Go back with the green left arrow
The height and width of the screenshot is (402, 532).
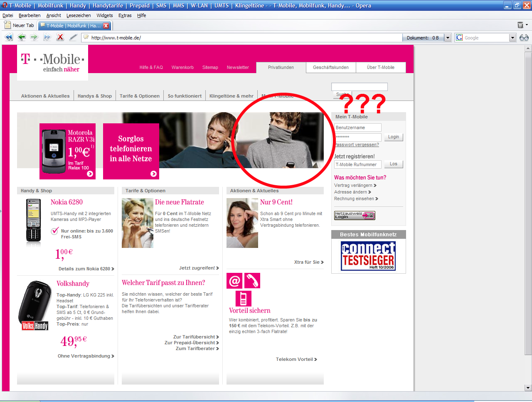tap(22, 37)
